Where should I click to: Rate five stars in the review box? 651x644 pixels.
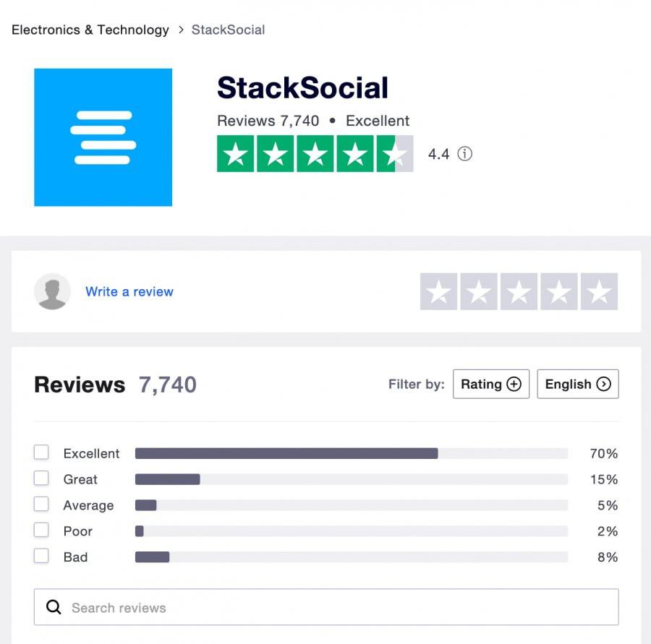[599, 291]
